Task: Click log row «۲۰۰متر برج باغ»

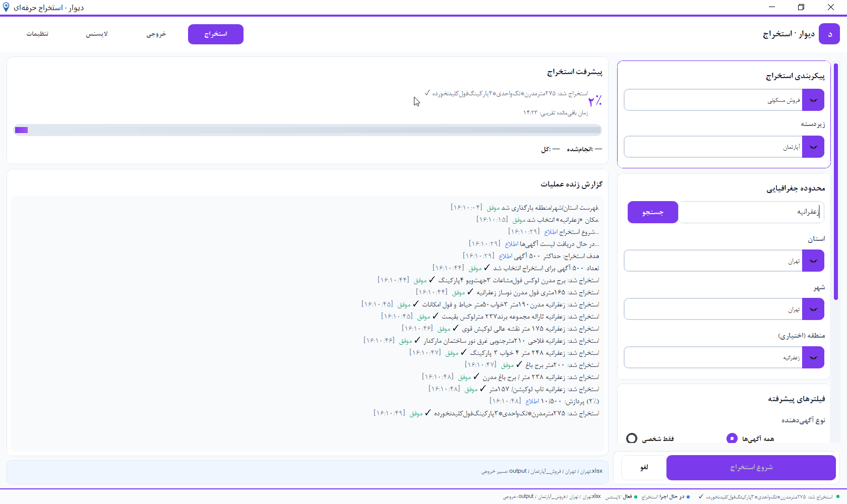Action: pyautogui.click(x=532, y=365)
